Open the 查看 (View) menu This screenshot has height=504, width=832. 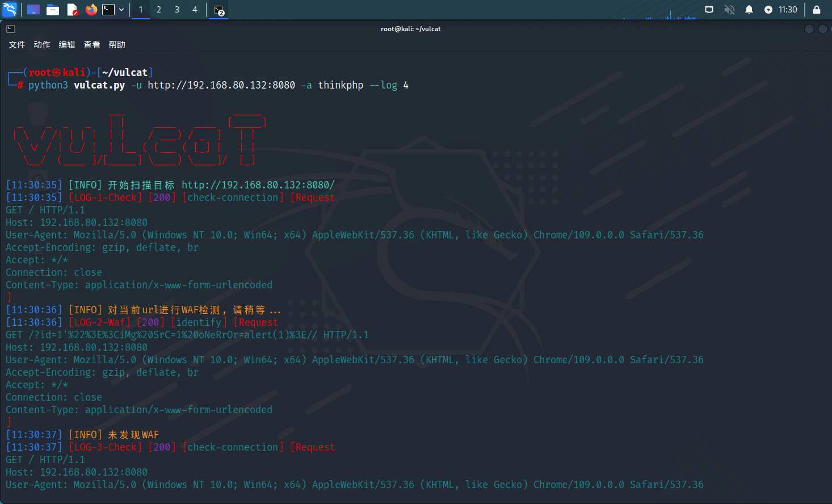tap(92, 45)
